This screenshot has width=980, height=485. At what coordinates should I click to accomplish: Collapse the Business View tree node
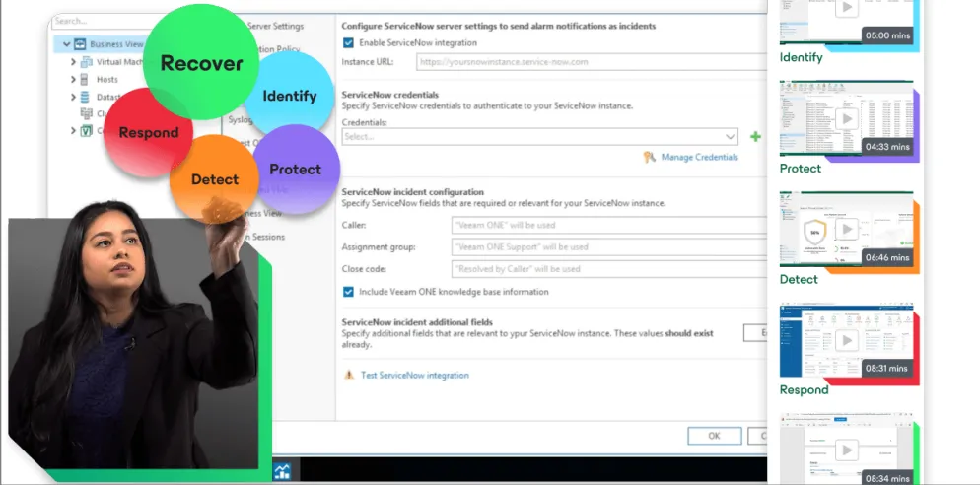click(x=66, y=44)
